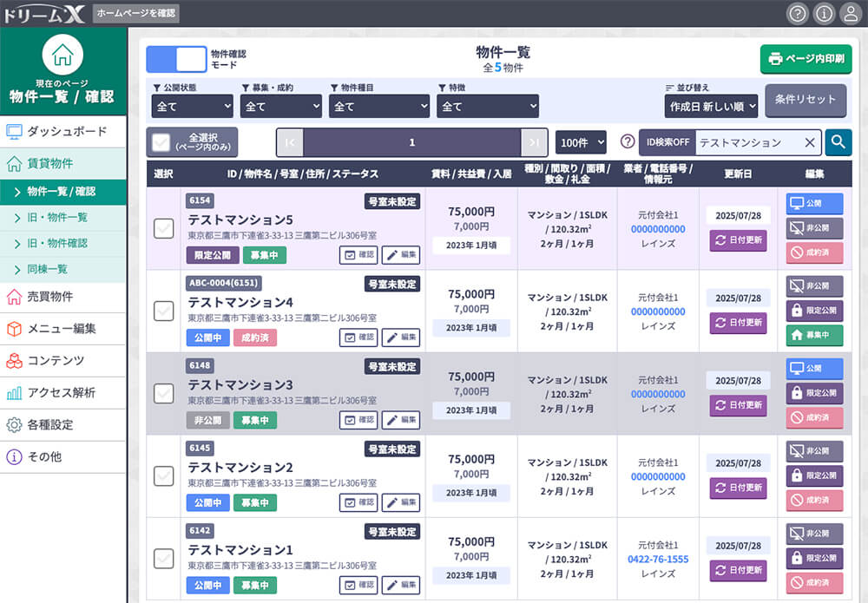The height and width of the screenshot is (603, 868).
Task: Check the 全選択 select-all checkbox
Action: [161, 142]
